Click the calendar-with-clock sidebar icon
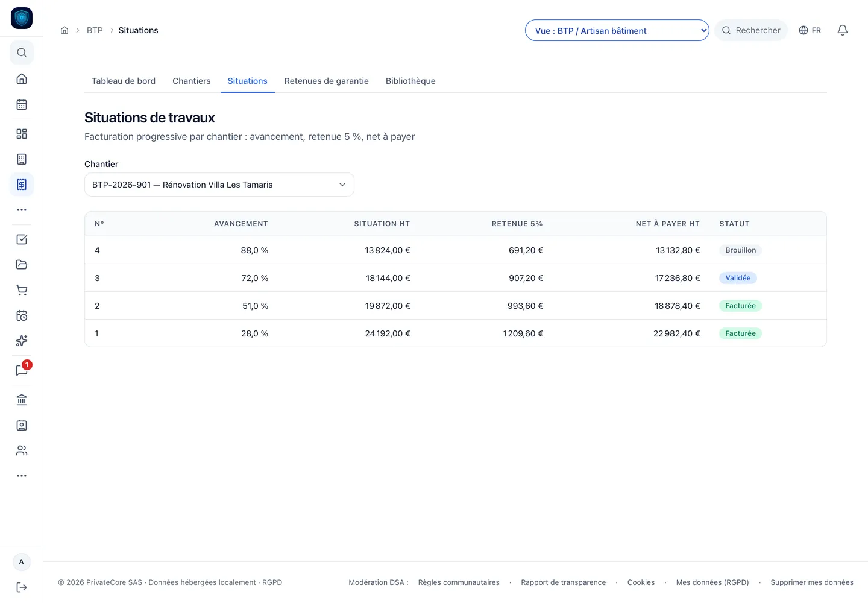This screenshot has width=868, height=603. [x=22, y=315]
